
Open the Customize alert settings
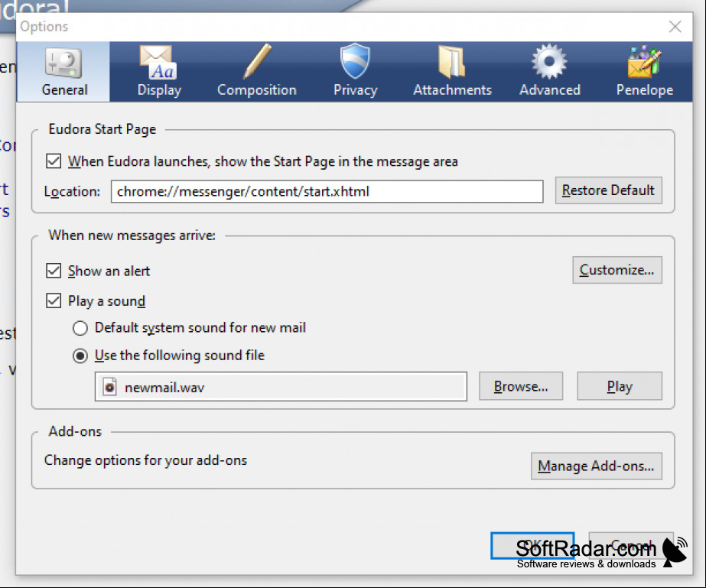pyautogui.click(x=617, y=270)
